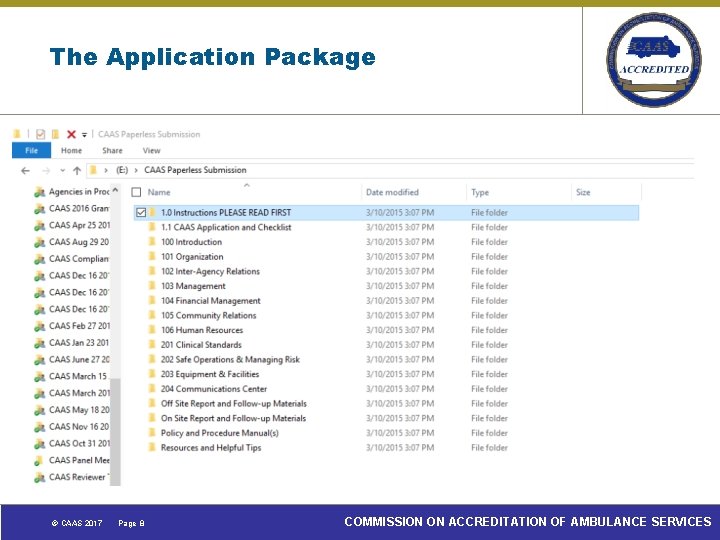Click the navigation pane scroll-up arrow

point(115,190)
